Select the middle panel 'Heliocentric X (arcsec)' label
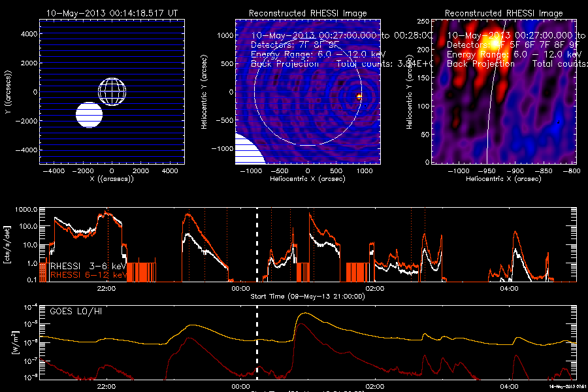Image resolution: width=588 pixels, height=392 pixels. tap(308, 179)
